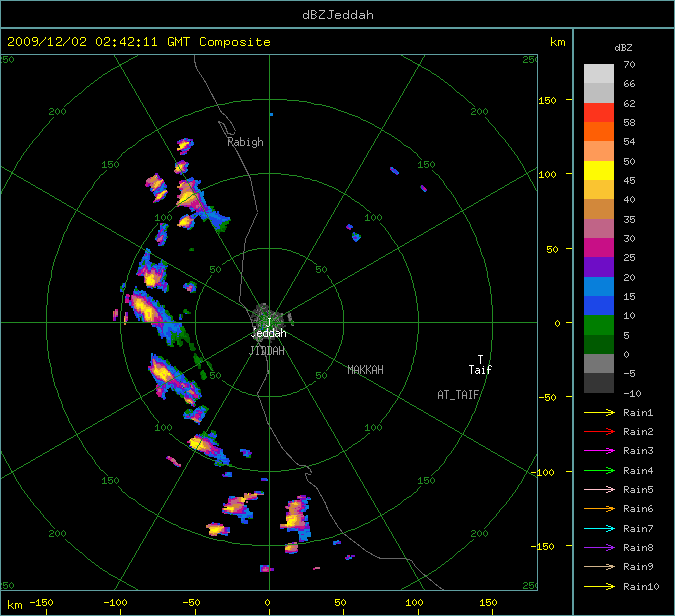This screenshot has width=675, height=616.
Task: Click the MAKKAH city label
Action: 365,370
